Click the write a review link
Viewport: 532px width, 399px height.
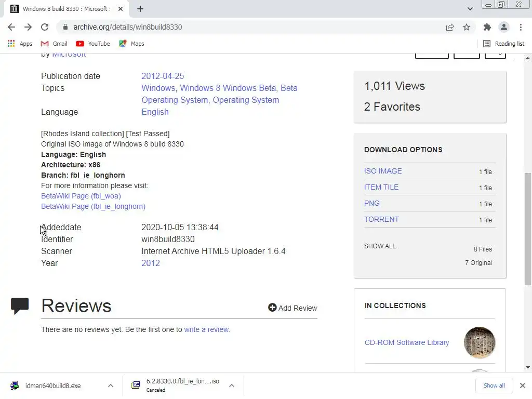pos(207,329)
